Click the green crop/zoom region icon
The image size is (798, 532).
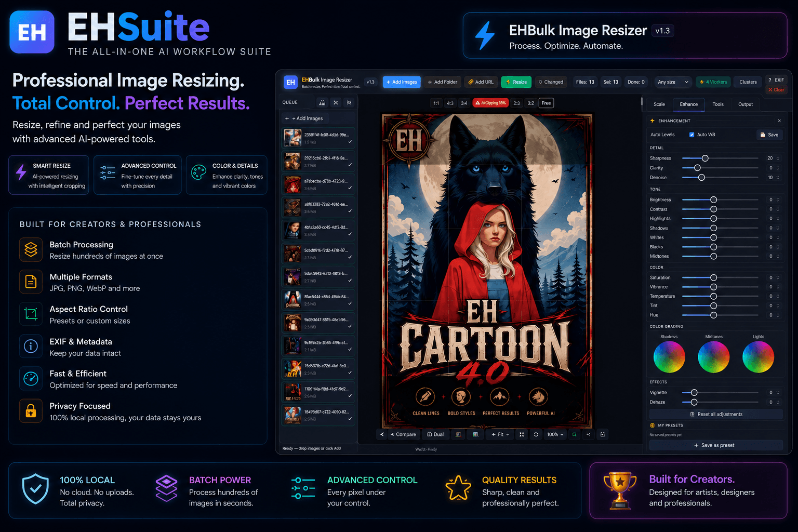[574, 434]
